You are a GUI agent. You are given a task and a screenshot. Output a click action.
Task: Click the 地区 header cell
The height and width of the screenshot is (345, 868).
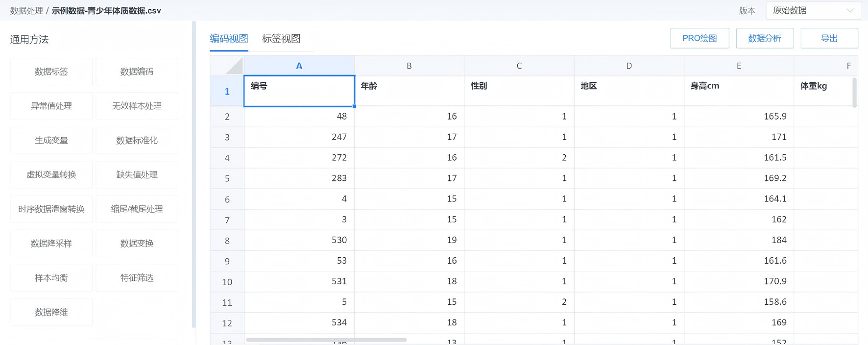click(x=629, y=91)
